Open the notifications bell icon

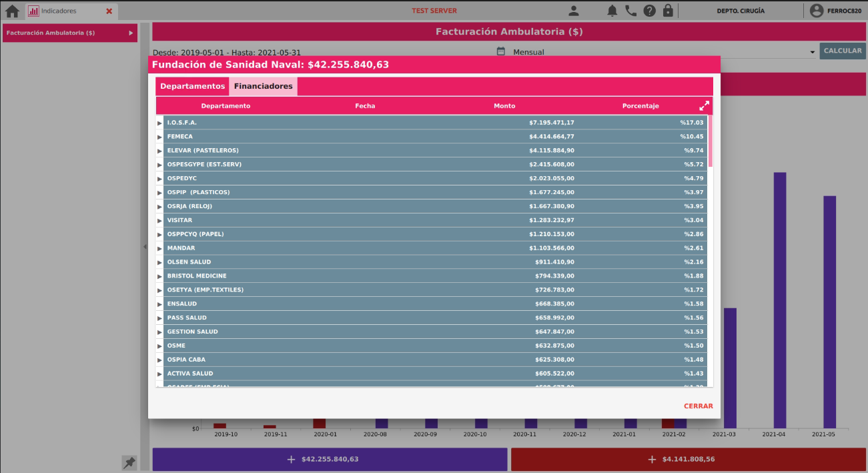pyautogui.click(x=612, y=11)
